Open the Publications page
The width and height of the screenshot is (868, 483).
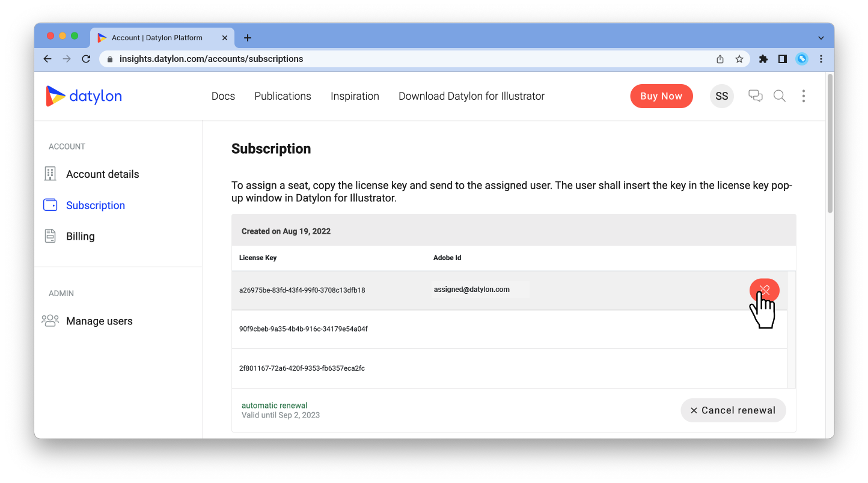[283, 96]
